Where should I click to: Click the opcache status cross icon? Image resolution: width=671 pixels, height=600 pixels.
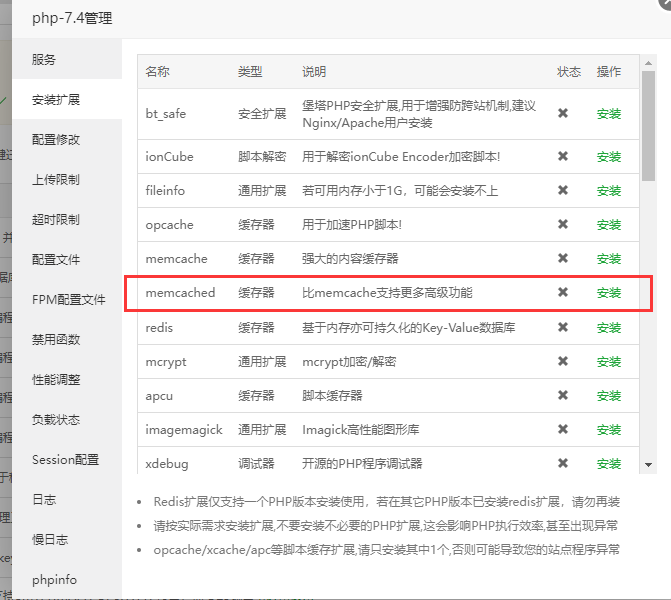[x=563, y=224]
